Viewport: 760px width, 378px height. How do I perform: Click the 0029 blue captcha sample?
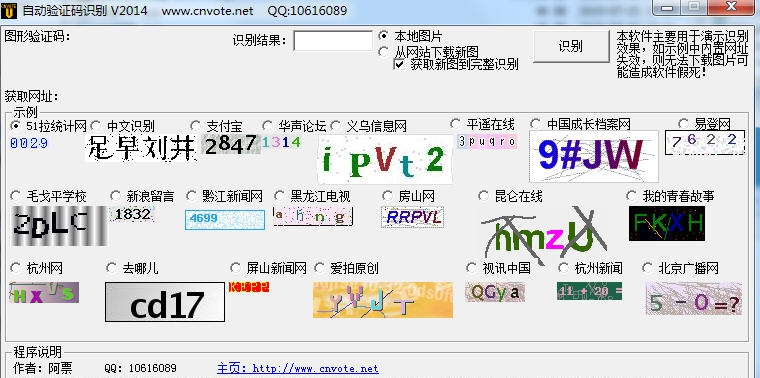pyautogui.click(x=29, y=143)
